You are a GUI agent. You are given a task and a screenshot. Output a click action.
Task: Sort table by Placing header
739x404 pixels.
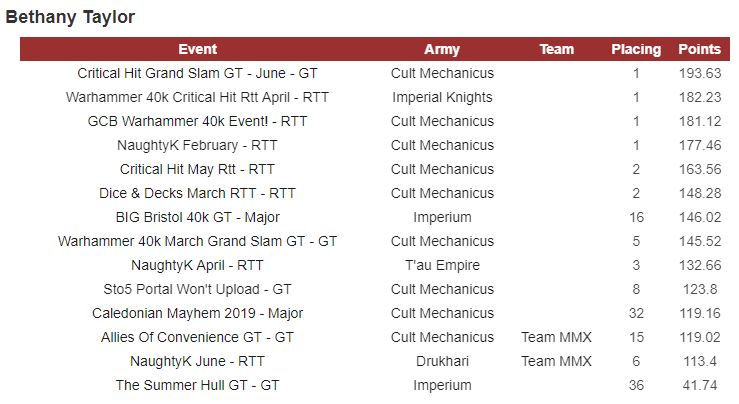pos(636,49)
